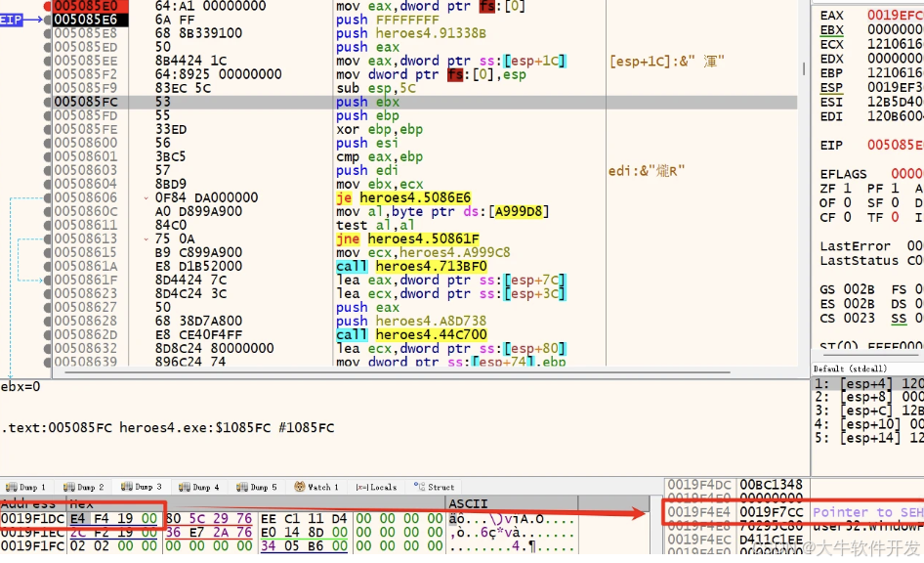Select the 'call heroes4.44C700' instruction

tap(411, 334)
